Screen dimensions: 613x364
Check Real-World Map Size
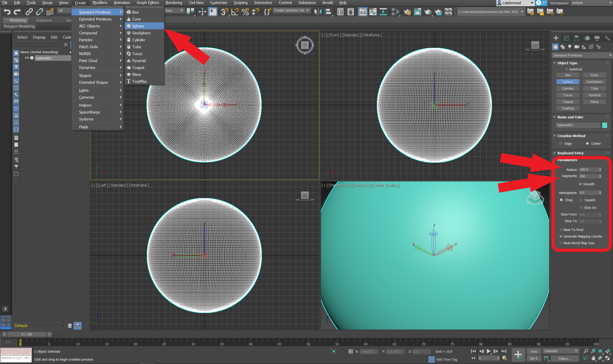point(561,243)
